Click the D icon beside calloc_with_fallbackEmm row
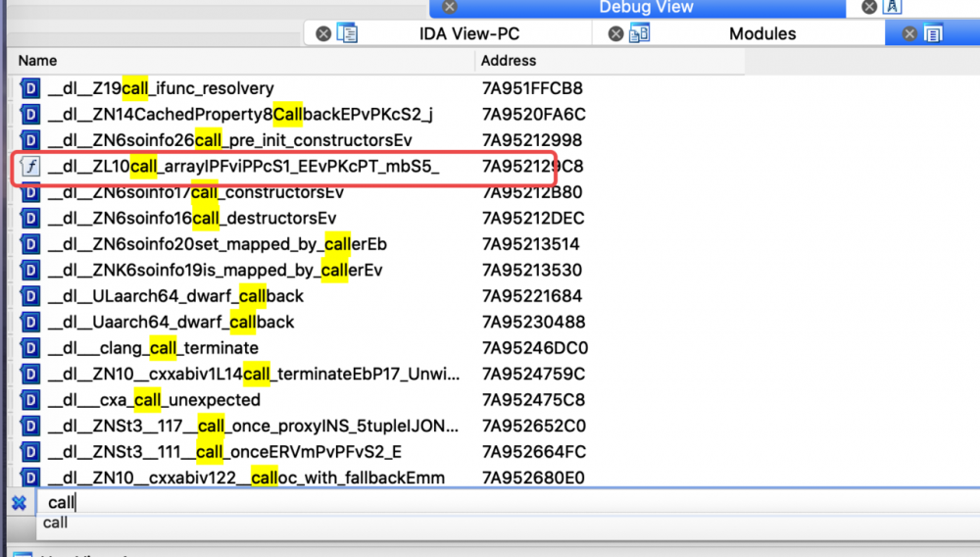The height and width of the screenshot is (557, 980). pos(30,478)
